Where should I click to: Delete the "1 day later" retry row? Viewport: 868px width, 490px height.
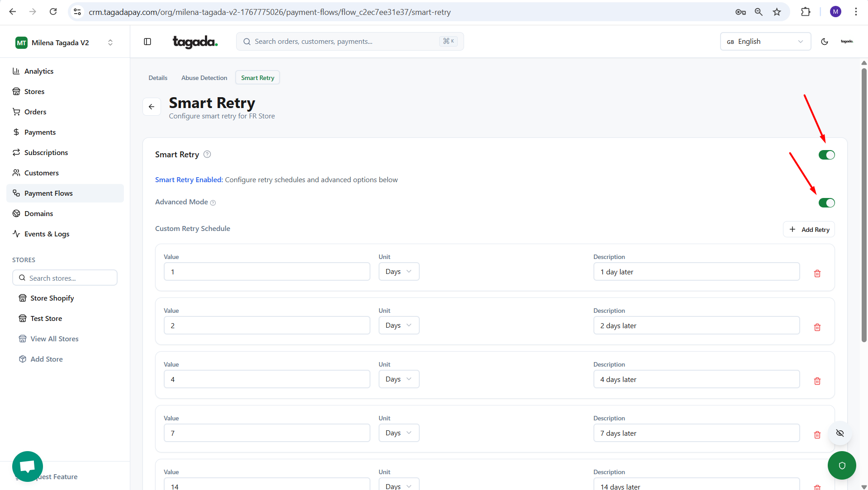[x=817, y=273]
